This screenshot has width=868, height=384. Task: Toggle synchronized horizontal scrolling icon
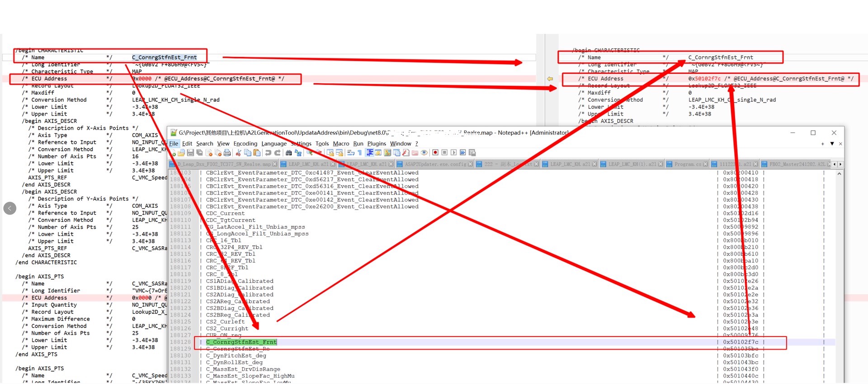click(x=340, y=153)
